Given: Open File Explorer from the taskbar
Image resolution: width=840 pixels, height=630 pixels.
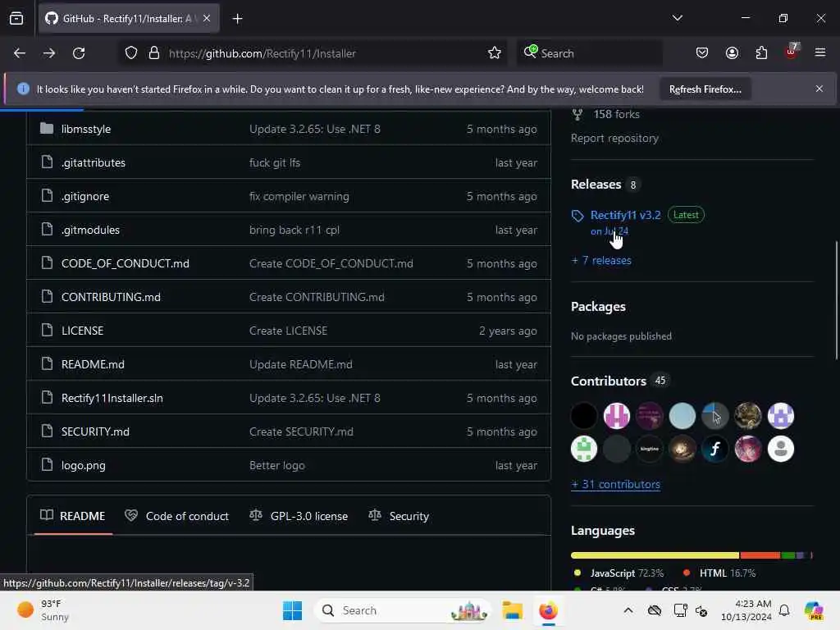Looking at the screenshot, I should click(512, 610).
